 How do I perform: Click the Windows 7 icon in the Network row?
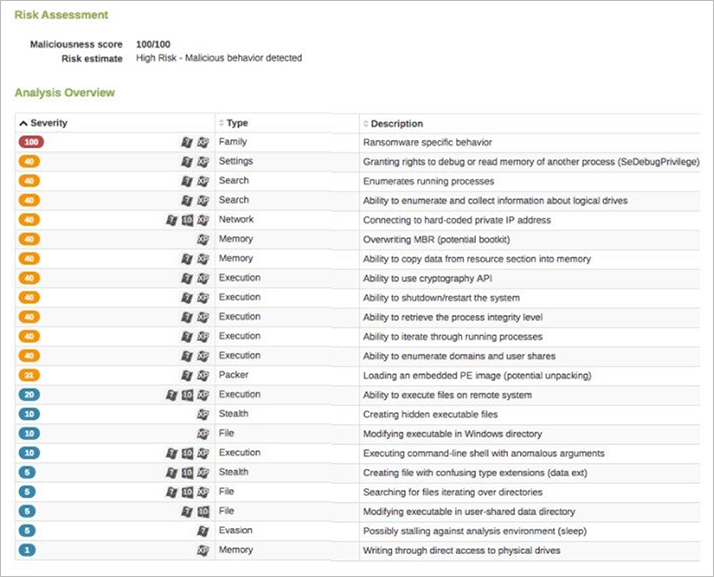pyautogui.click(x=171, y=220)
